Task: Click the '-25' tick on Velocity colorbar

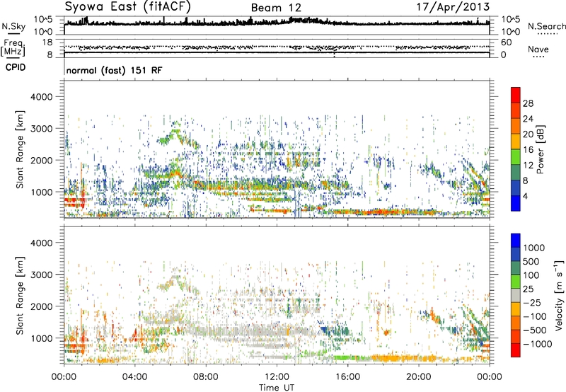Action: click(x=532, y=302)
